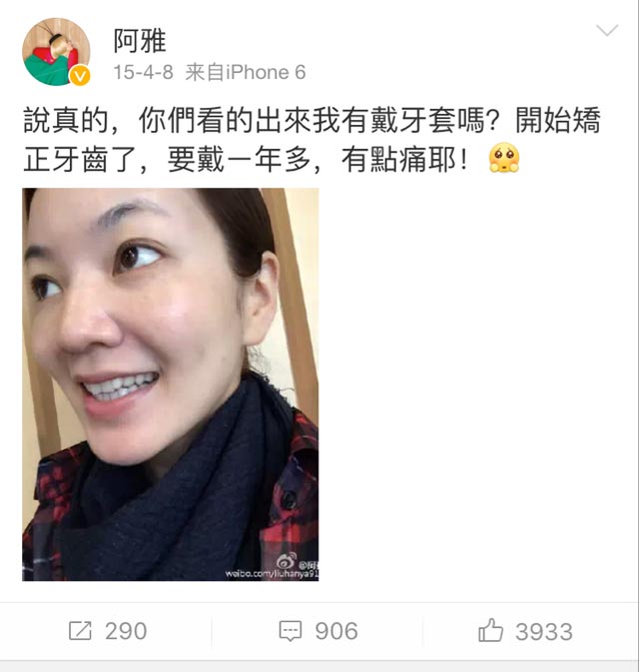This screenshot has width=639, height=672.
Task: Tap the yellow emoji in post text
Action: coord(504,158)
